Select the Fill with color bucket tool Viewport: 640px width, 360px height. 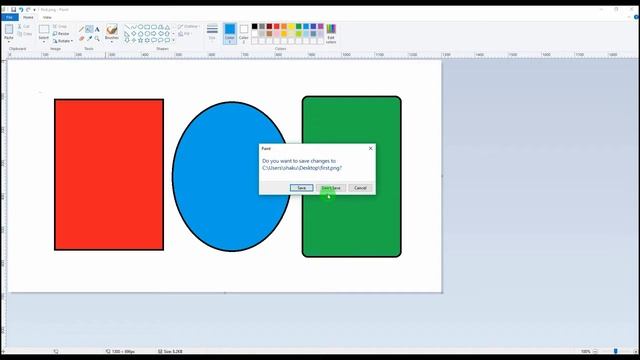click(x=89, y=29)
